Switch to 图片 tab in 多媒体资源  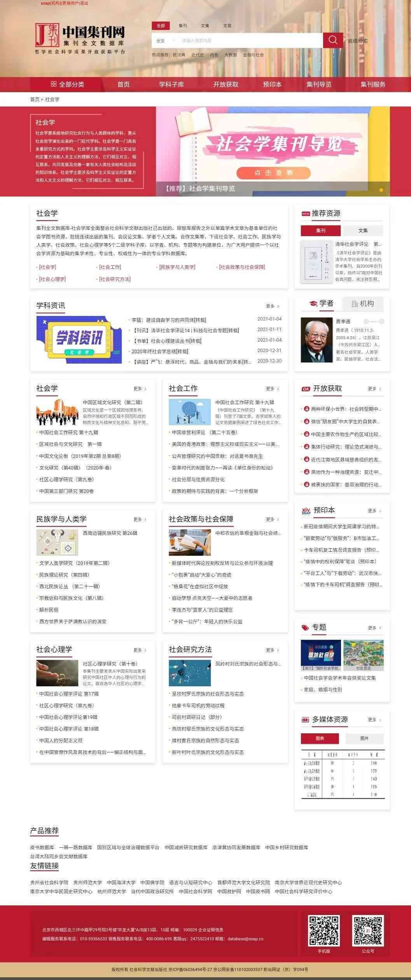click(x=364, y=738)
